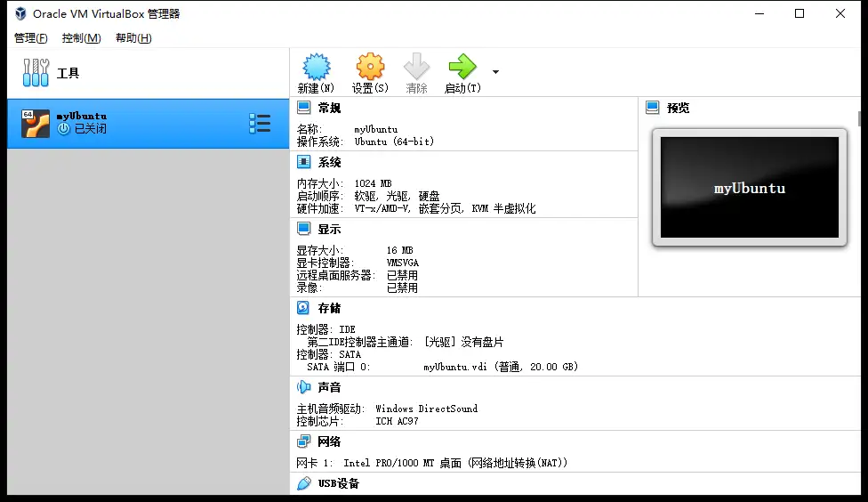868x502 pixels.
Task: Click the Network (网络) section icon
Action: 304,441
